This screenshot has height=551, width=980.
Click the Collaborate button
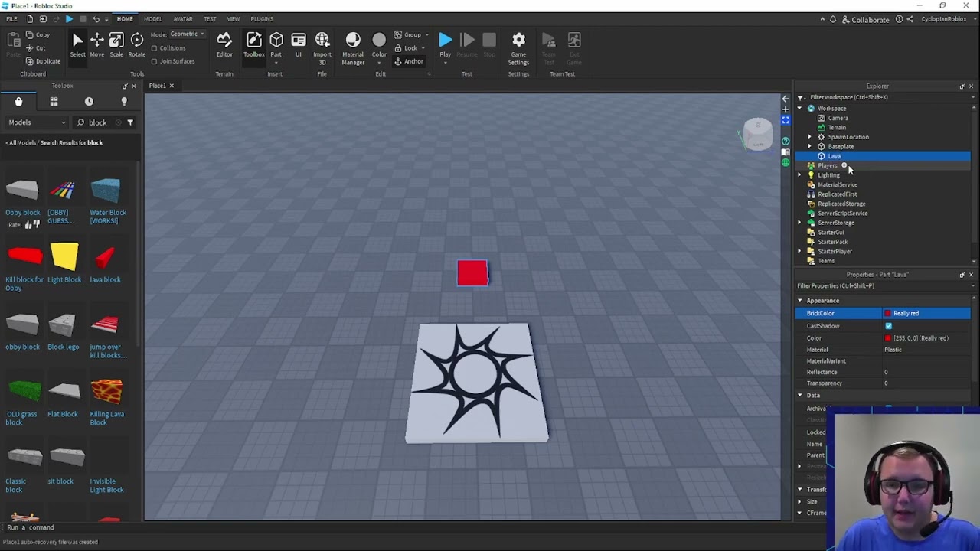point(864,19)
